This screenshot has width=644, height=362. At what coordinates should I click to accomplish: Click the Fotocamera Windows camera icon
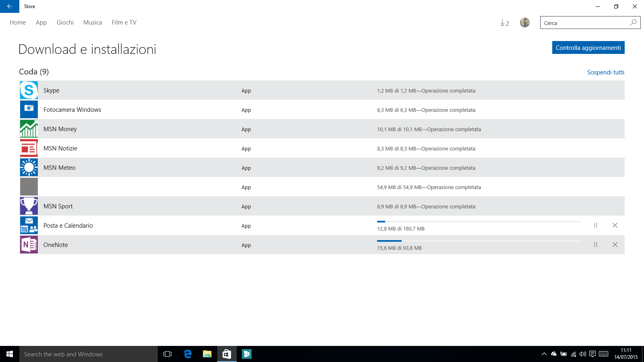[x=29, y=109]
